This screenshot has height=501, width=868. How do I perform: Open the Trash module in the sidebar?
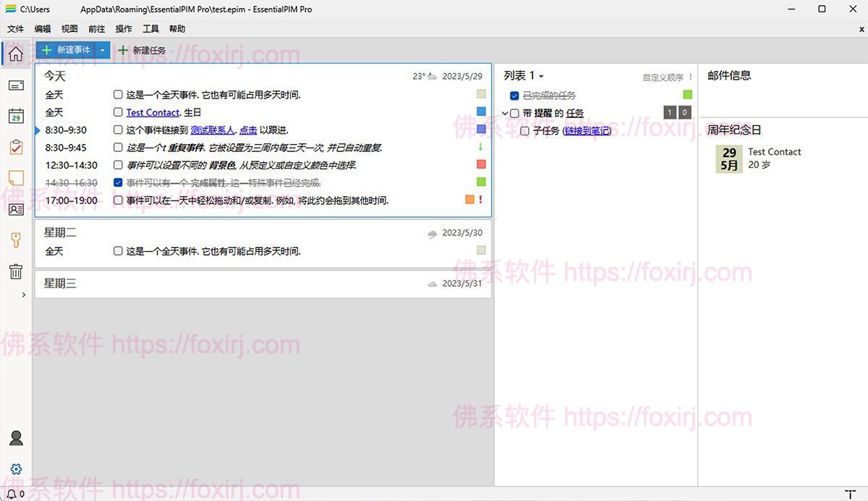(x=14, y=271)
